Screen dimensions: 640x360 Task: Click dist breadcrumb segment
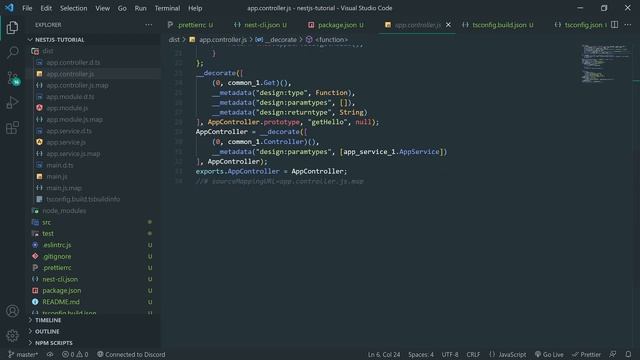pos(174,40)
